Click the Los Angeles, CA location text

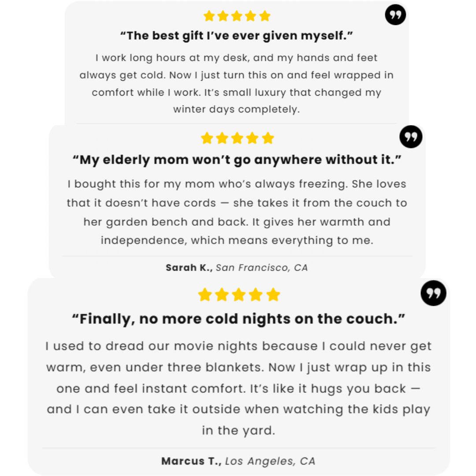[270, 461]
